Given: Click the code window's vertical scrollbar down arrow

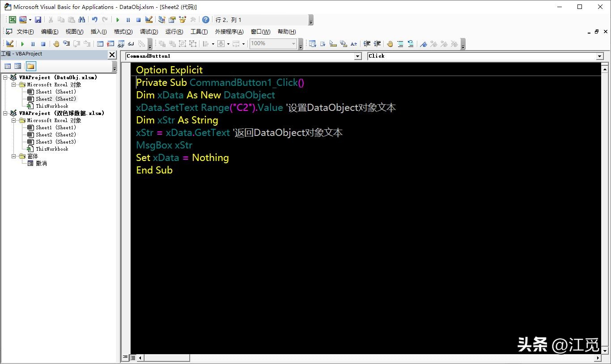Looking at the screenshot, I should [604, 350].
